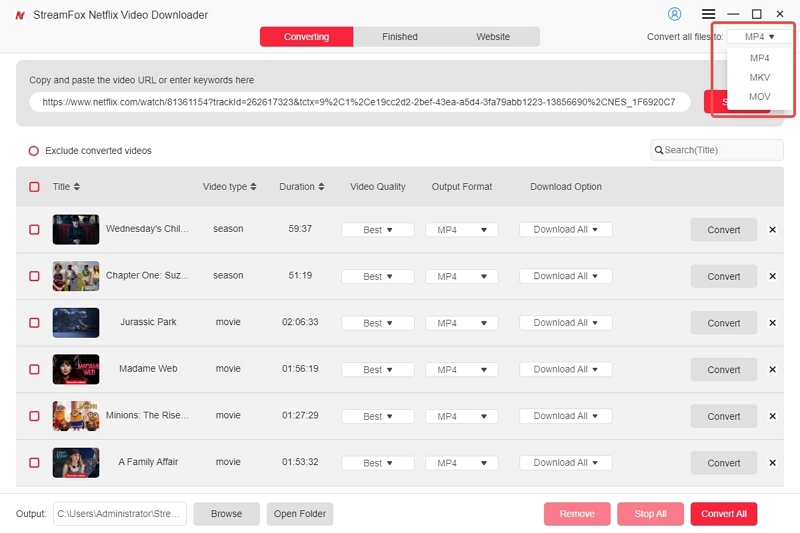Viewport: 800px width, 533px height.
Task: Toggle Exclude converted videos option
Action: tap(34, 151)
